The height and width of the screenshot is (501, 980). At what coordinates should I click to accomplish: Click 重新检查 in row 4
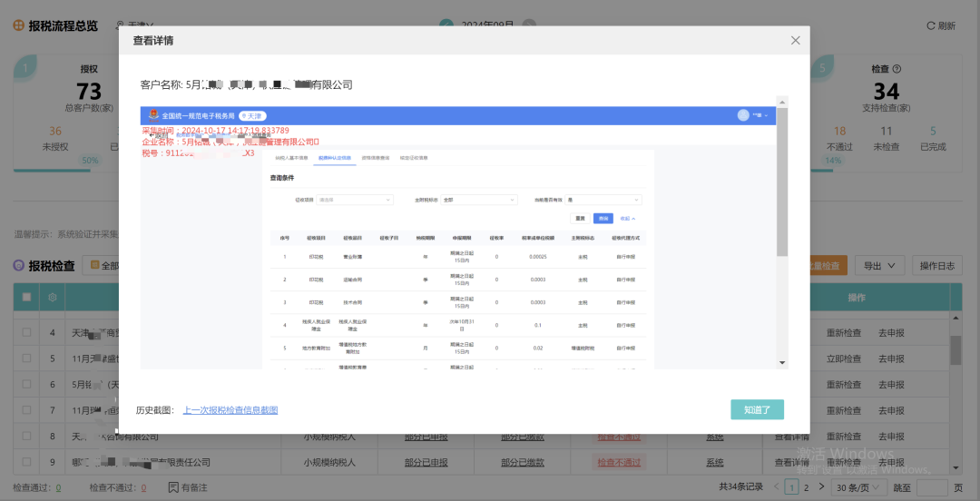point(844,333)
